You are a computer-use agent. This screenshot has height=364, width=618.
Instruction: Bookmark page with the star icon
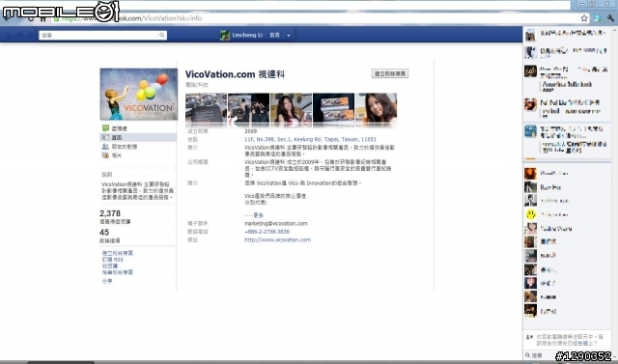pos(584,18)
